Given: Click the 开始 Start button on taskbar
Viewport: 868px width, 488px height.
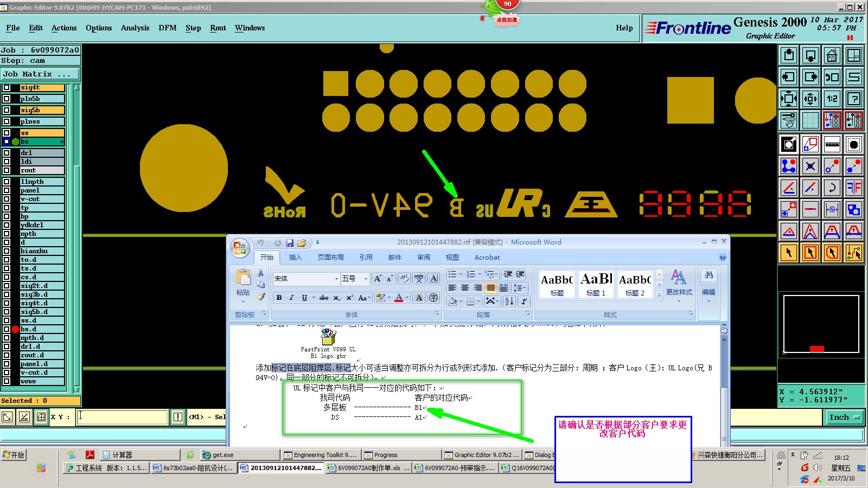Looking at the screenshot, I should pos(14,455).
